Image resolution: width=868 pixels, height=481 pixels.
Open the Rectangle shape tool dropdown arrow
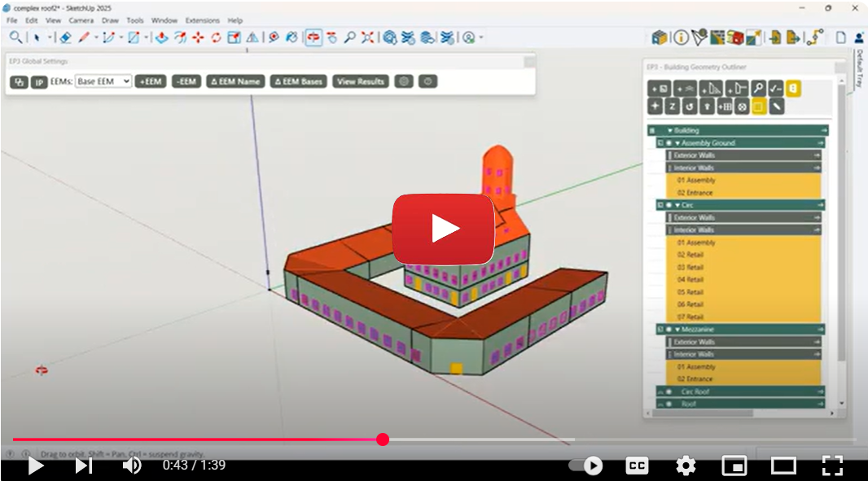click(146, 37)
